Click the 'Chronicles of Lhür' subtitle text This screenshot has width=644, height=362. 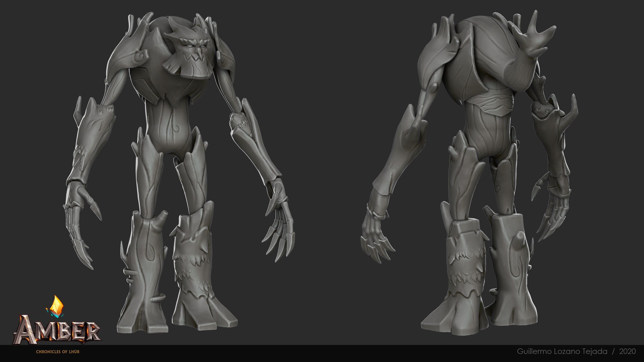58,352
